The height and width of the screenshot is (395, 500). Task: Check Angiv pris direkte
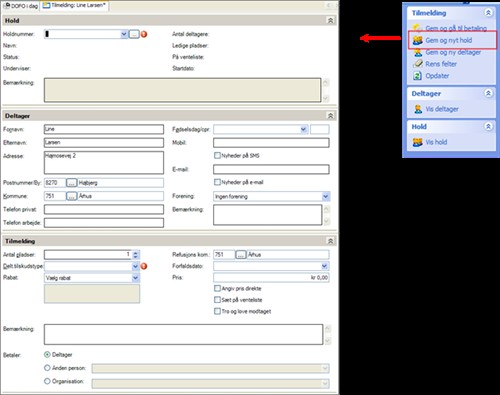(217, 288)
